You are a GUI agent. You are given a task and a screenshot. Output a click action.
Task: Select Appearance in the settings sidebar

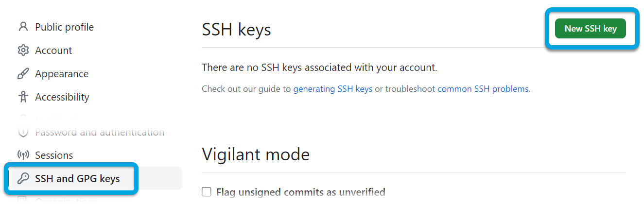[x=62, y=73]
